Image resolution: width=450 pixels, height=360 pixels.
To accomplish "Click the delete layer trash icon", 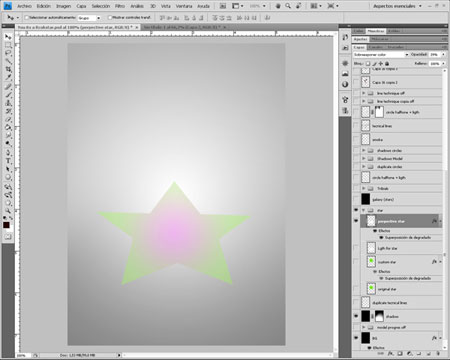I will click(438, 353).
